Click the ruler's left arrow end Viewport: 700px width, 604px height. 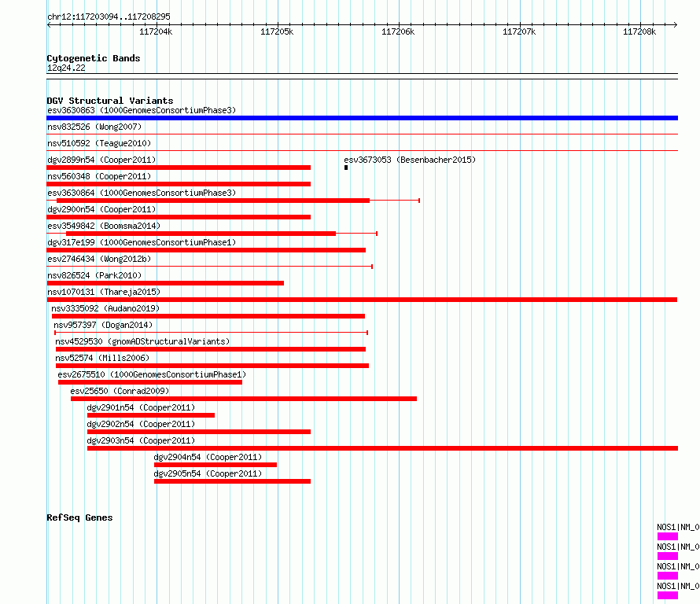49,24
